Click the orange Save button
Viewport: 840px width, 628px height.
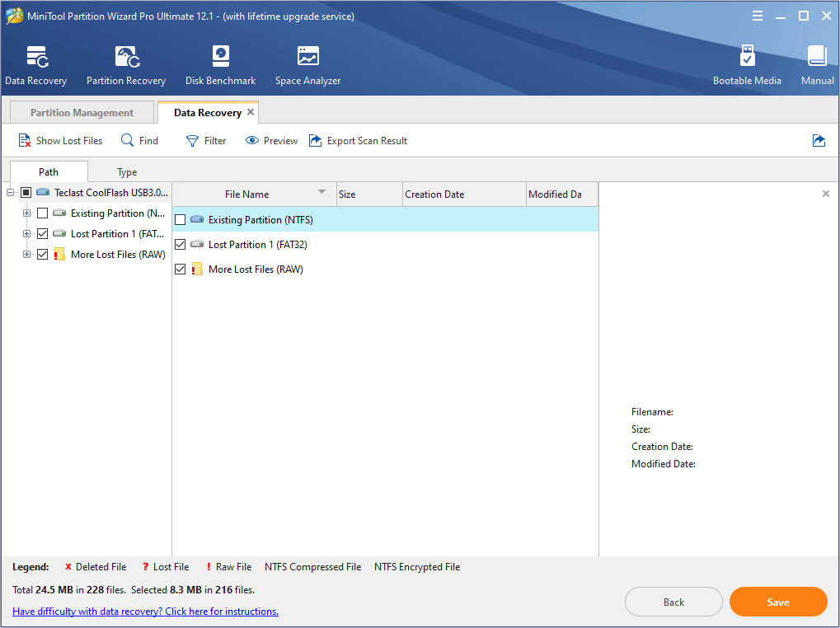778,602
